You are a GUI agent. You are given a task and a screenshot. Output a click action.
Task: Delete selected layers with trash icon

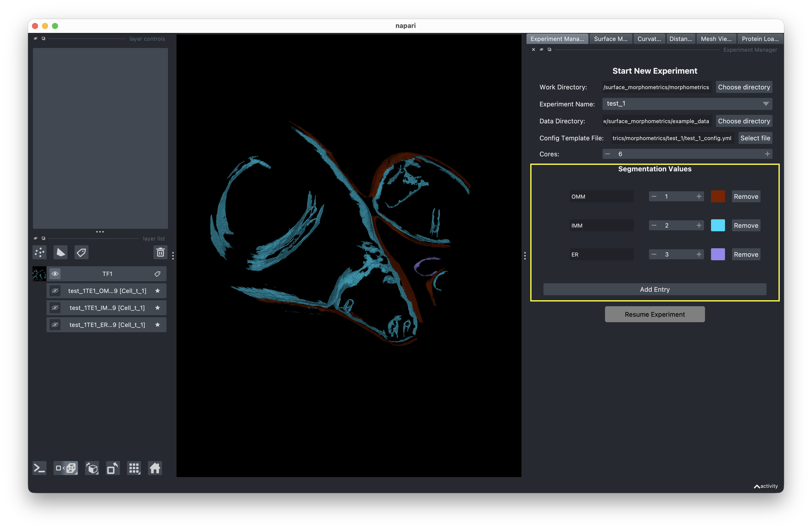[x=160, y=253]
